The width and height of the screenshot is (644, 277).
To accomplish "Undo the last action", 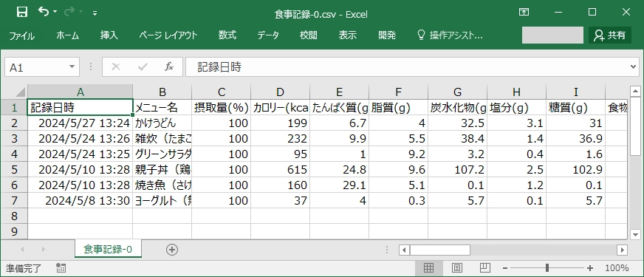I will (x=43, y=13).
